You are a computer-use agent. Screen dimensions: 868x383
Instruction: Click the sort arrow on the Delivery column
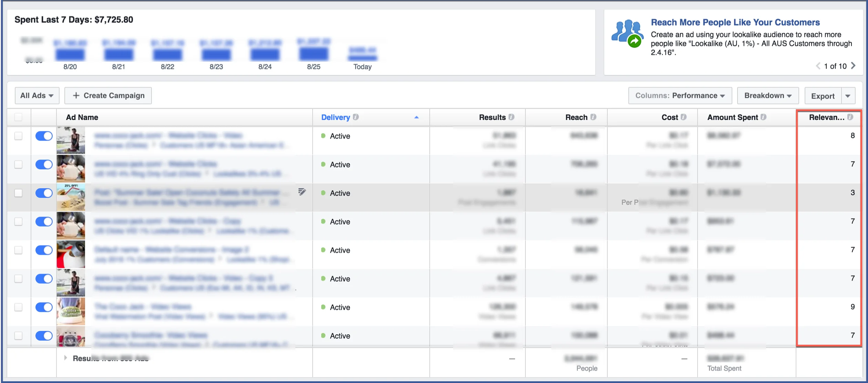click(416, 118)
